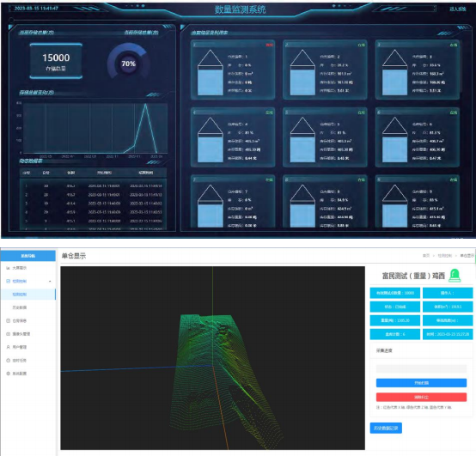Open the 历史数据 submenu item

tap(20, 307)
